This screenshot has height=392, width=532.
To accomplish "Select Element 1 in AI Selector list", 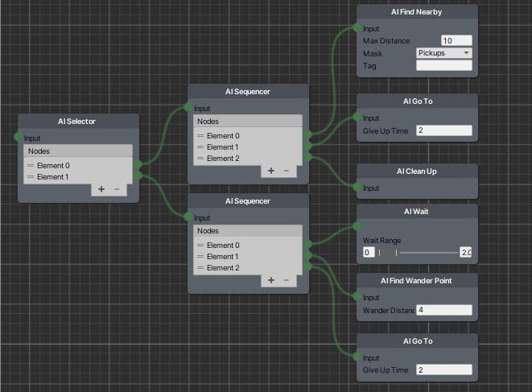I will [x=78, y=177].
